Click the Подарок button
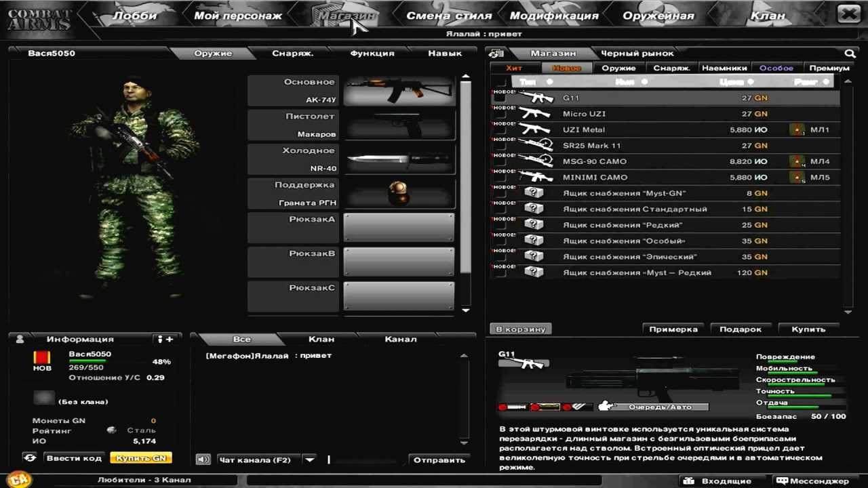Screen dimensions: 868x488 pos(741,329)
